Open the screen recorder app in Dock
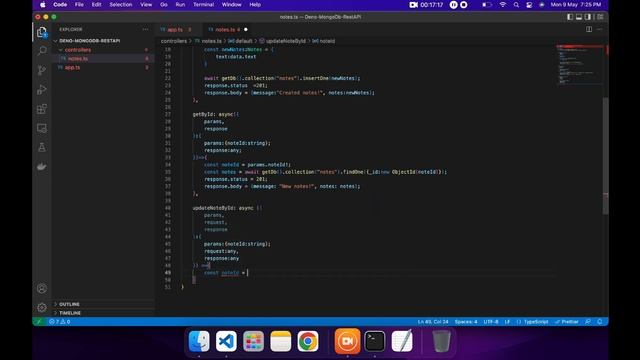This screenshot has width=640, height=360. pyautogui.click(x=347, y=341)
